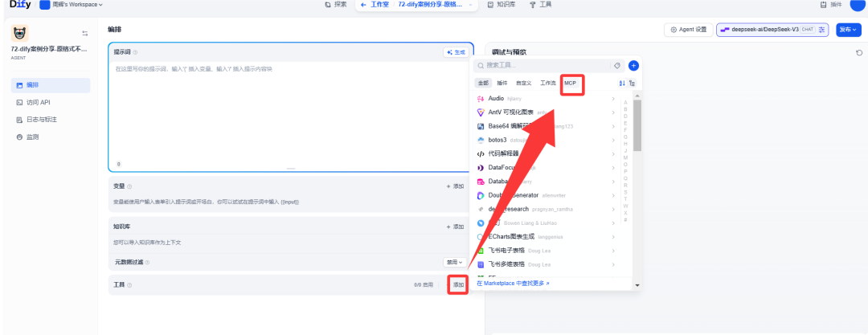Image resolution: width=868 pixels, height=335 pixels.
Task: Go to 探索 in top navigation
Action: click(x=335, y=5)
